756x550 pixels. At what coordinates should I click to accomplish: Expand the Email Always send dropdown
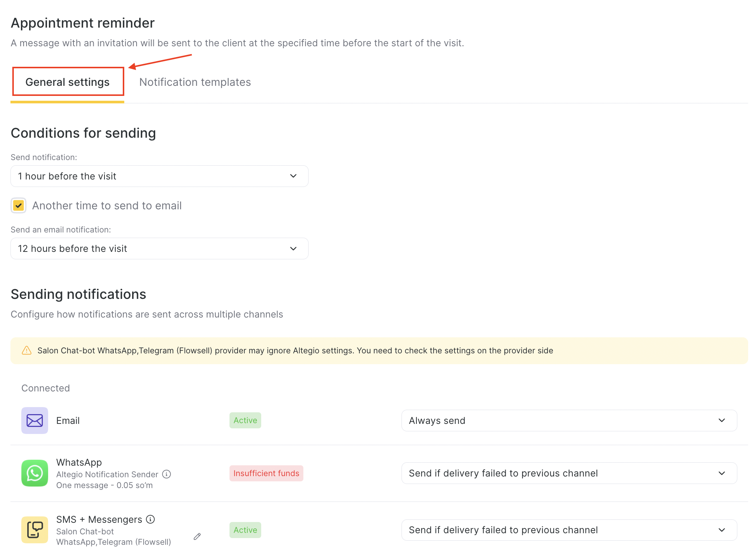(x=569, y=421)
